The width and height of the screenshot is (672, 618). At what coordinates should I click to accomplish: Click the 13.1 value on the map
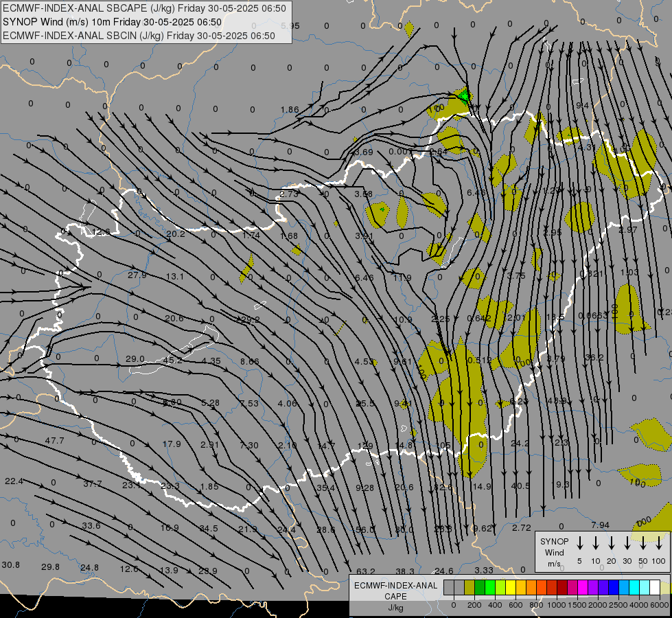175,276
